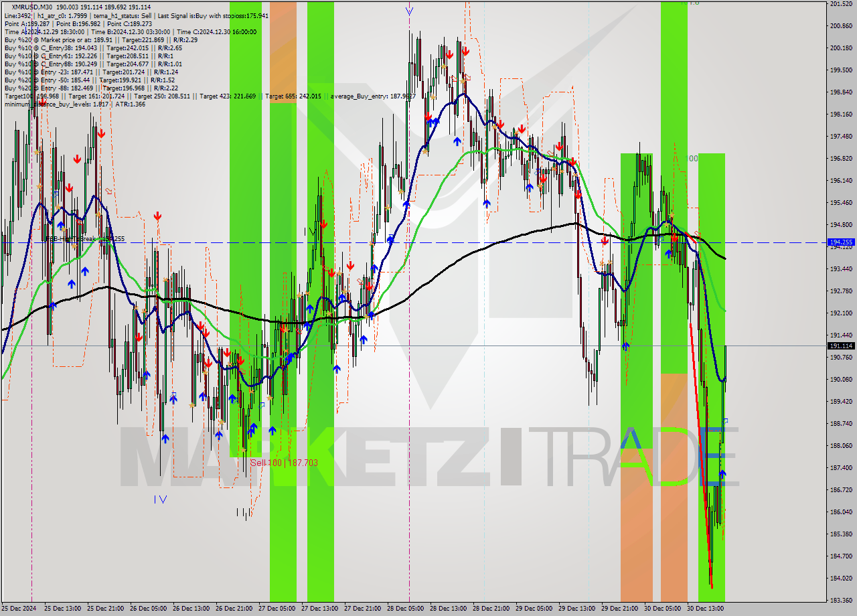Click the '26 Dec 13:00' time label
The image size is (857, 616).
pyautogui.click(x=191, y=609)
